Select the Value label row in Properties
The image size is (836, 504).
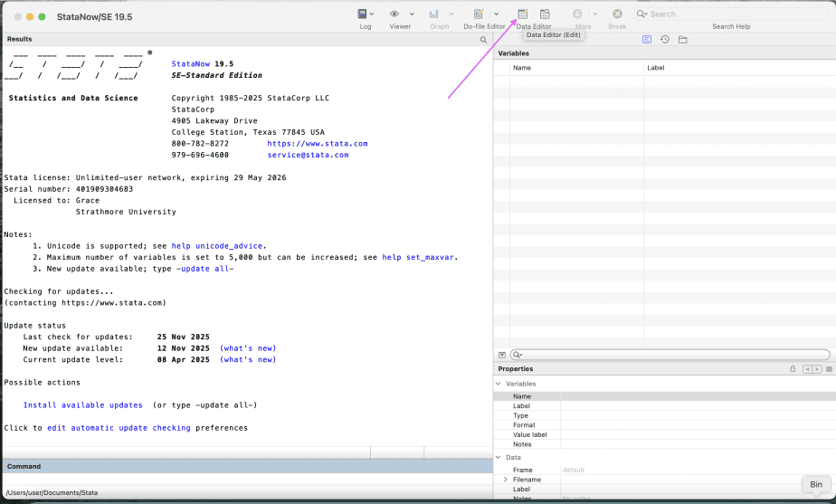point(664,434)
